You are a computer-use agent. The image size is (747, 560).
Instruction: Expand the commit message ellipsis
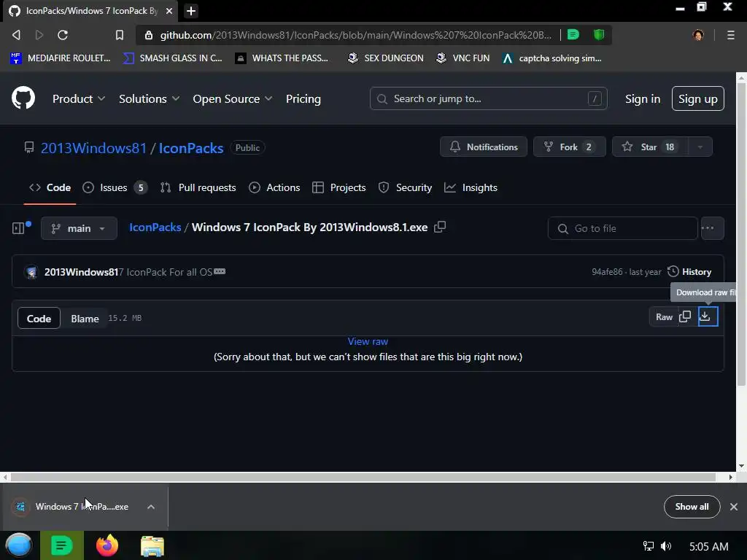pyautogui.click(x=220, y=271)
